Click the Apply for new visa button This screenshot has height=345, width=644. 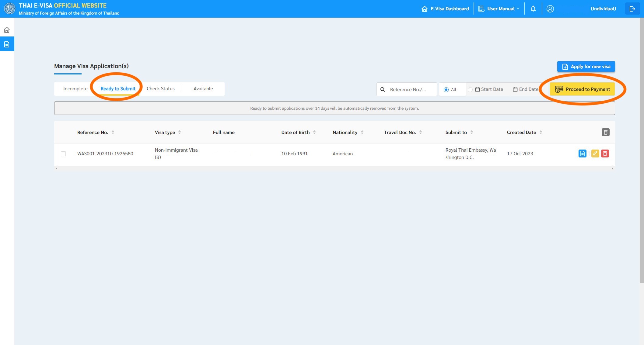(x=586, y=66)
